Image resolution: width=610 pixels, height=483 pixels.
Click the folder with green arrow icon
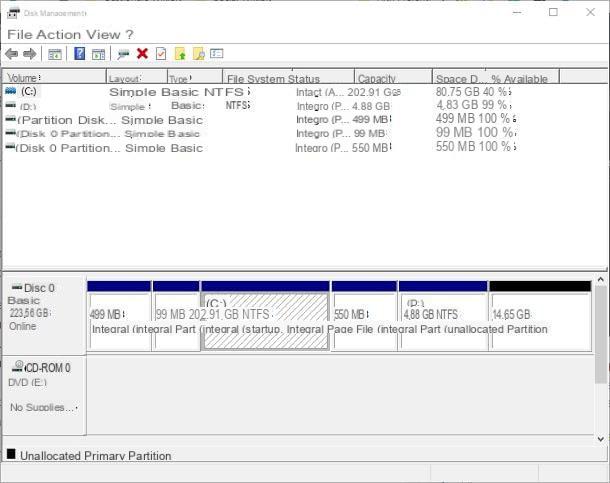[x=180, y=54]
